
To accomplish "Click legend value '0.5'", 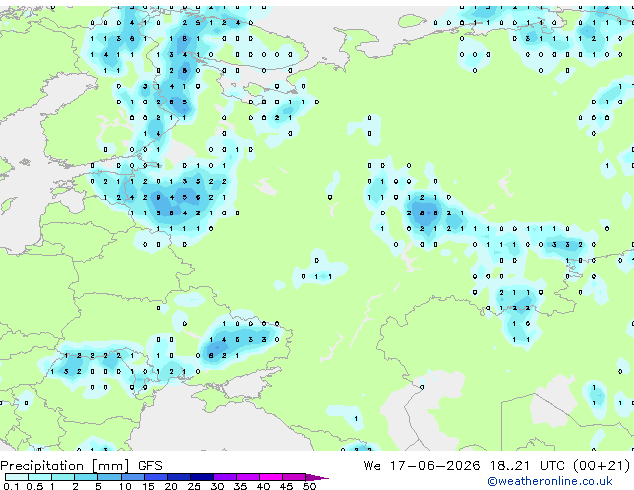I will (35, 486).
